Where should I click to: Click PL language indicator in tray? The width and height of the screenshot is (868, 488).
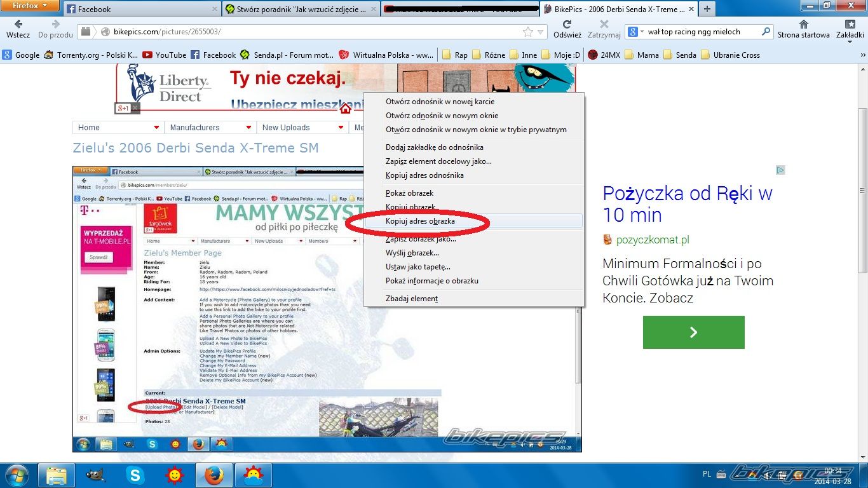pyautogui.click(x=707, y=474)
